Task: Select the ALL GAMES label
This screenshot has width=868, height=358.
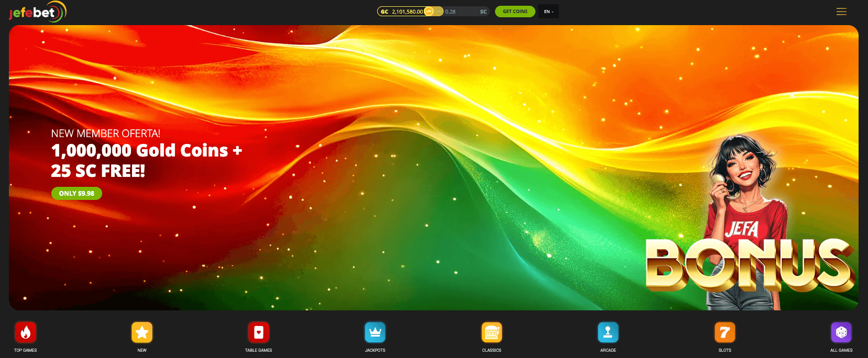Action: 841,350
